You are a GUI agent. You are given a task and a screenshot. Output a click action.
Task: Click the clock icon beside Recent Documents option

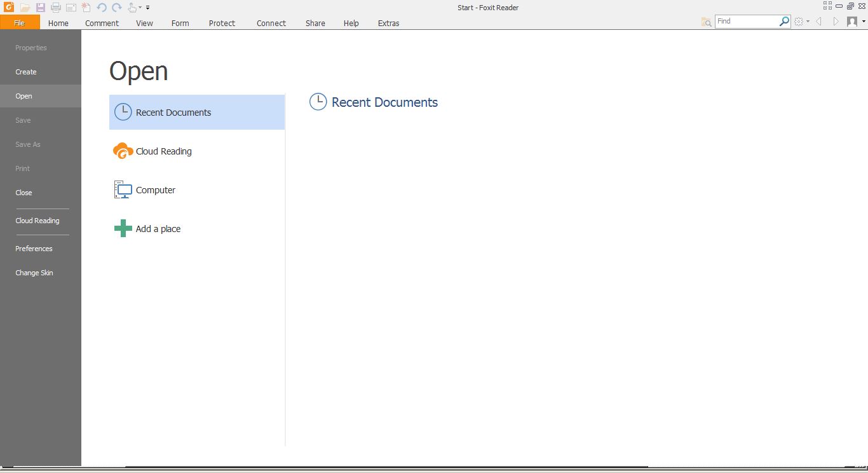pyautogui.click(x=123, y=113)
